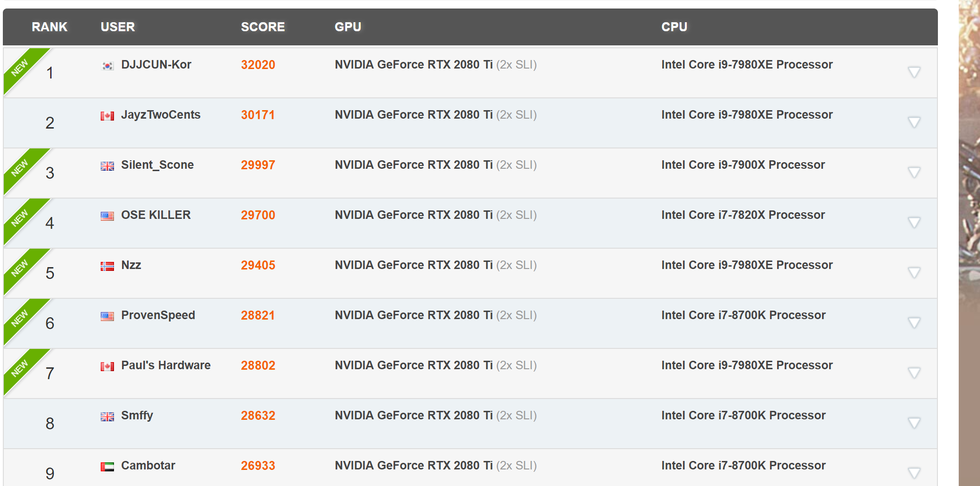Click the SCORE column header
980x486 pixels.
pyautogui.click(x=263, y=27)
